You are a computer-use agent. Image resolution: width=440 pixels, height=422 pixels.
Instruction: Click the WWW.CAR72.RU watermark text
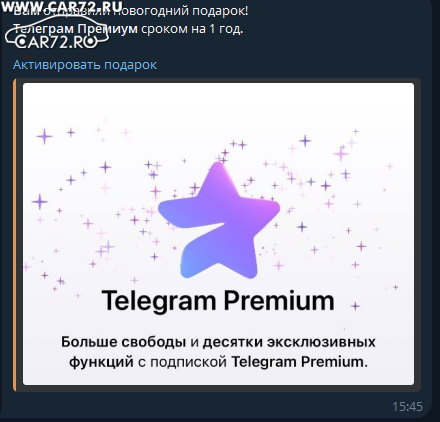62,6
